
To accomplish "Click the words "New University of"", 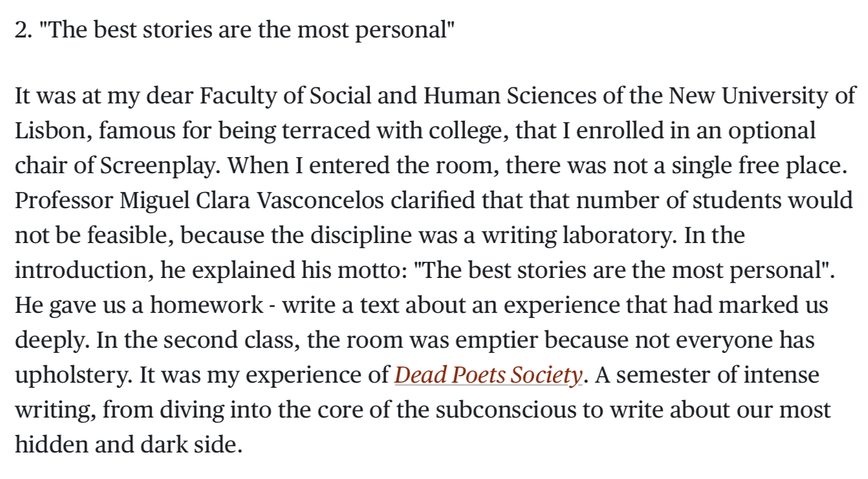I will pos(762,96).
